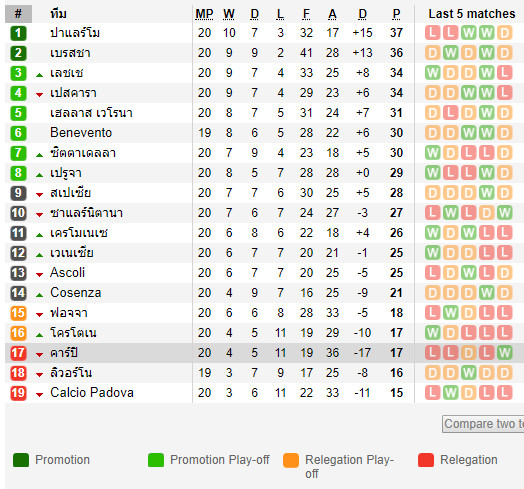Image resolution: width=524 pixels, height=489 pixels.
Task: Open the Ascoli team link
Action: click(68, 273)
